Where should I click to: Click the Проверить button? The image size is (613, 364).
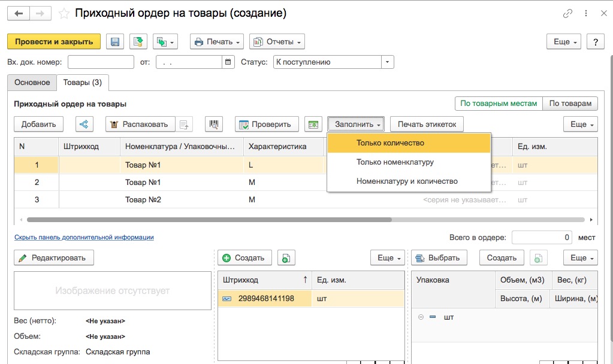point(267,124)
